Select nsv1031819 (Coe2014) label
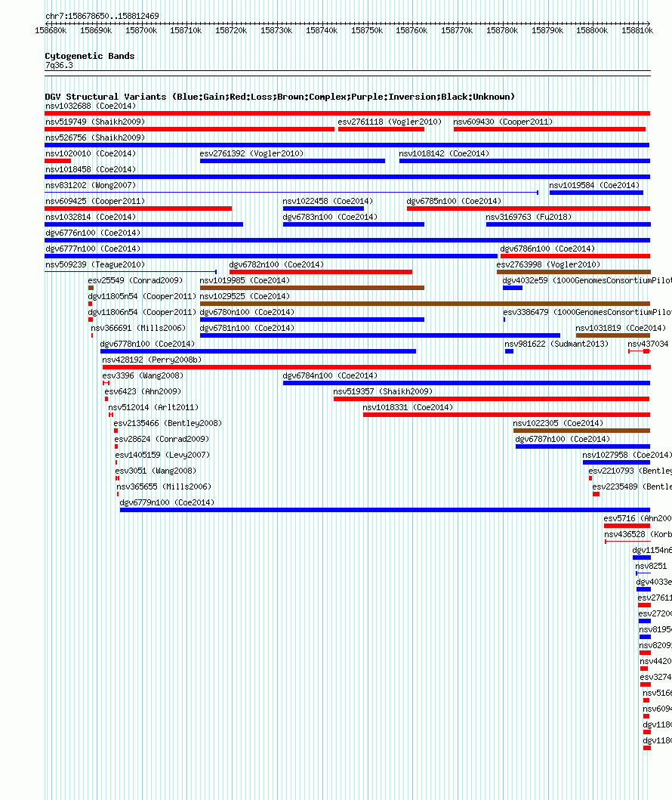This screenshot has height=800, width=672. [x=621, y=328]
